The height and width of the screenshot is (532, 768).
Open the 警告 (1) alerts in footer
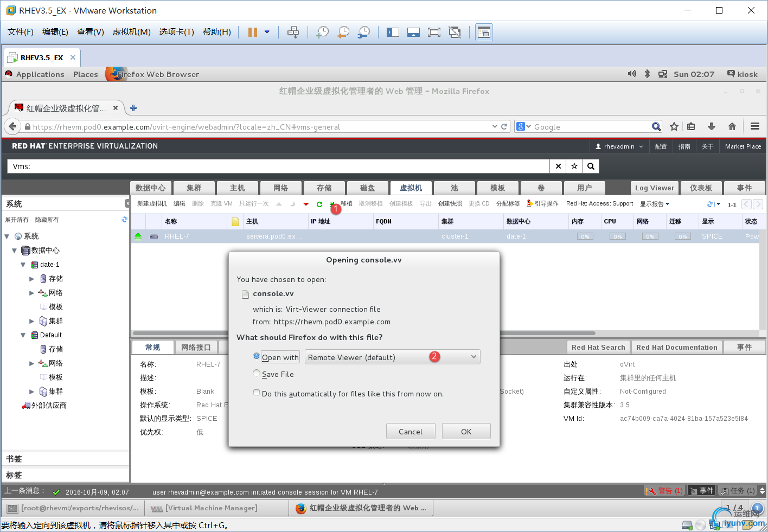point(664,491)
